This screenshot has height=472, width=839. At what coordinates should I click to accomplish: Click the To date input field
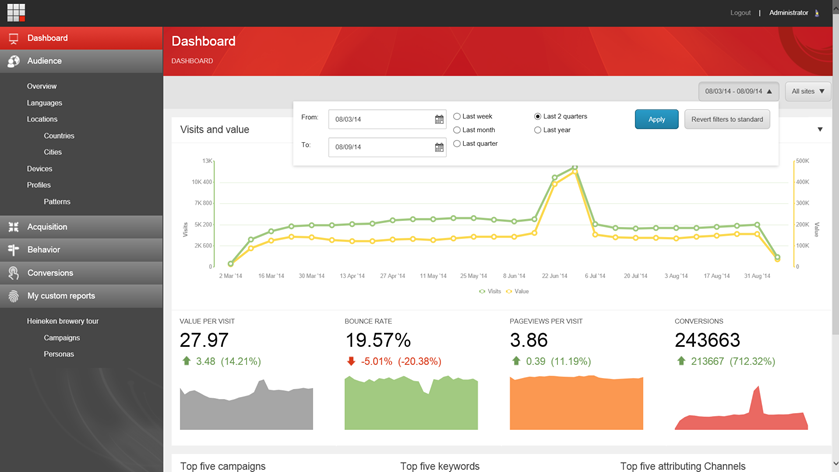pyautogui.click(x=387, y=147)
